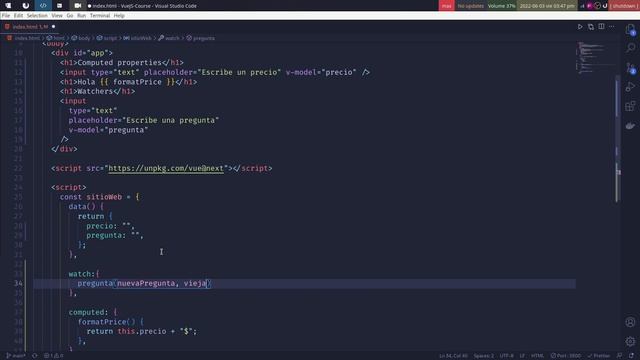Image resolution: width=640 pixels, height=360 pixels.
Task: Click the body breadcrumb segment
Action: click(x=81, y=38)
